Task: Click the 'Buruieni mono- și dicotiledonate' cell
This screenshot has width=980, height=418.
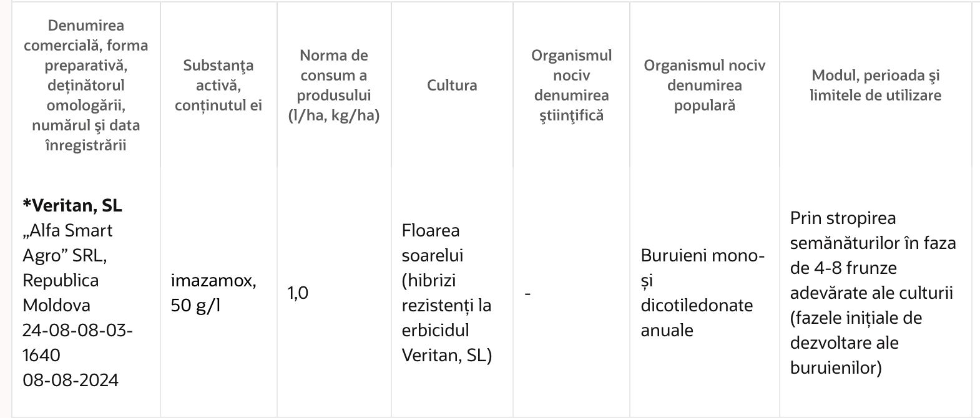Action: [703, 293]
